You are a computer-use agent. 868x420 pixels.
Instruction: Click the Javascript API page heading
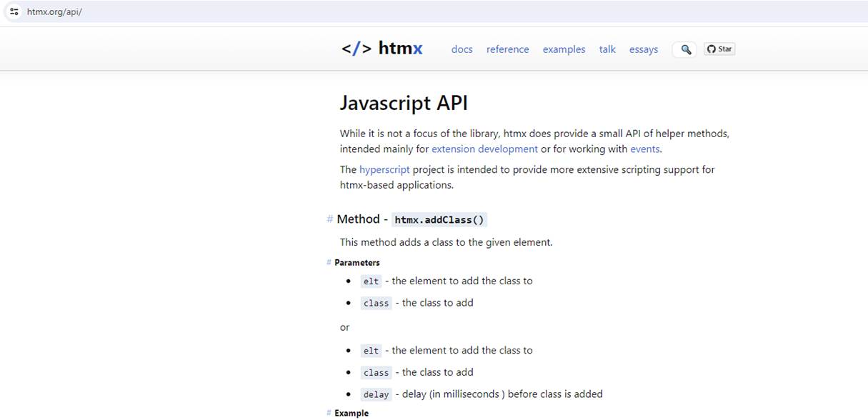pos(404,103)
